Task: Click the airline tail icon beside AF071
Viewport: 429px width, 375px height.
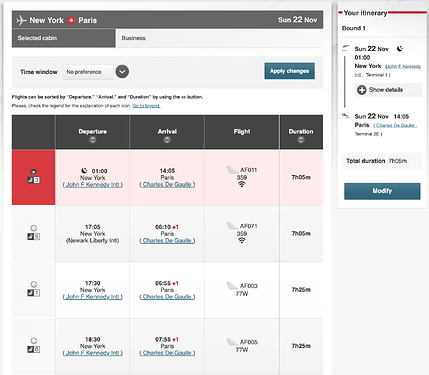Action: click(232, 226)
